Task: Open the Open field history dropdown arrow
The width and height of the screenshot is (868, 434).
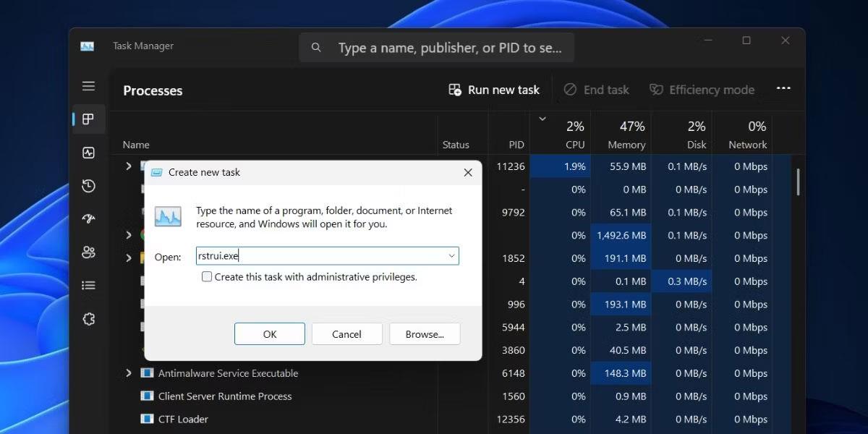Action: [x=451, y=256]
